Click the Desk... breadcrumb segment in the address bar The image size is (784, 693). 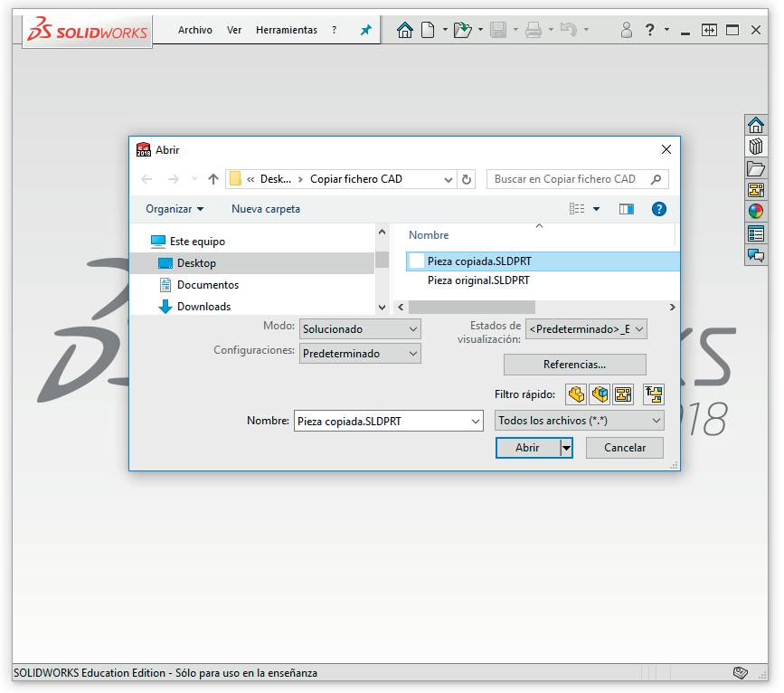coord(276,179)
